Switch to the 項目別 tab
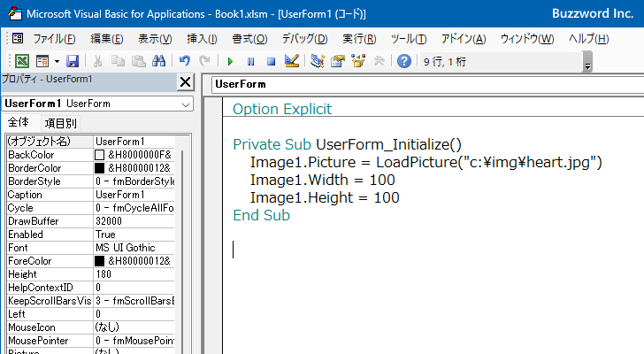This screenshot has height=354, width=644. point(61,123)
